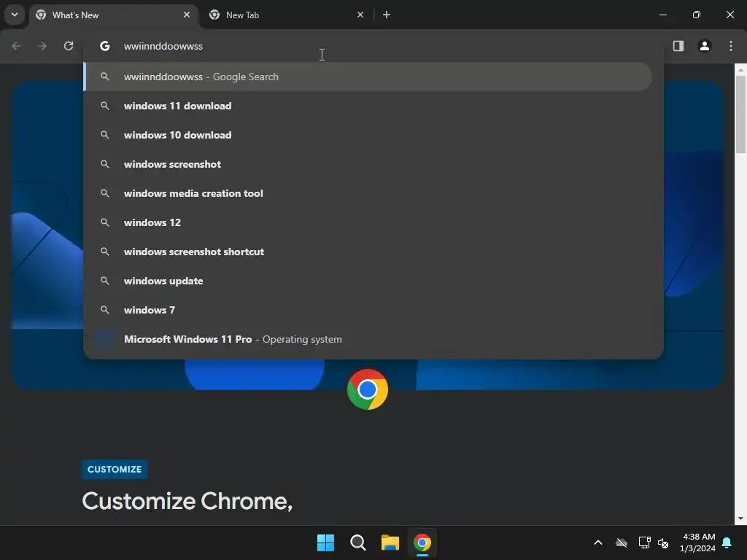The width and height of the screenshot is (747, 560).
Task: Open a new tab with plus button
Action: point(387,15)
